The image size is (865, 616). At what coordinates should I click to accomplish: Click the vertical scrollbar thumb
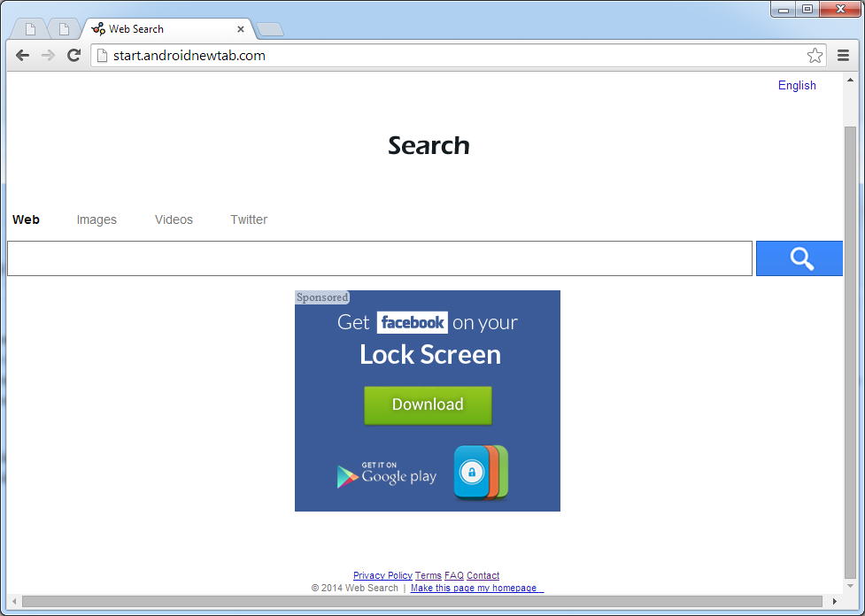[x=850, y=351]
